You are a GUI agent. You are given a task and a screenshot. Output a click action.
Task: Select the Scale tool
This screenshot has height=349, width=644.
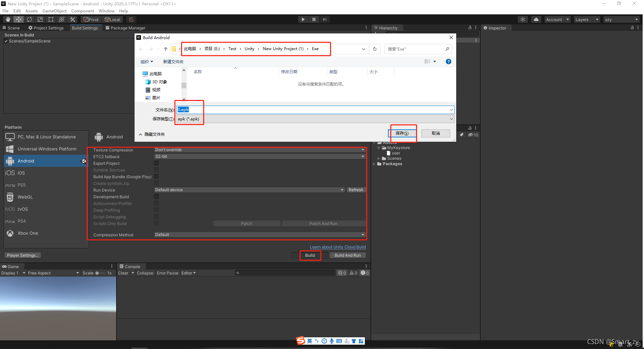(x=40, y=19)
